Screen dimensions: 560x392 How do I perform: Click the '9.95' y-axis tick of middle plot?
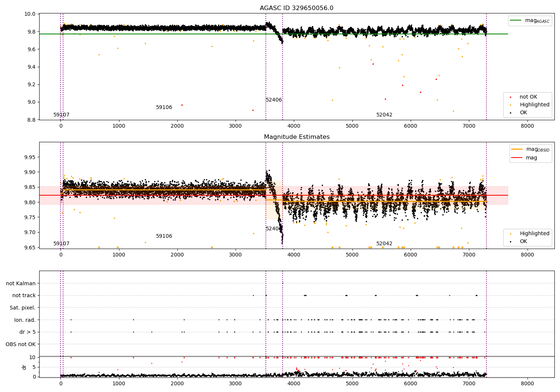31,157
